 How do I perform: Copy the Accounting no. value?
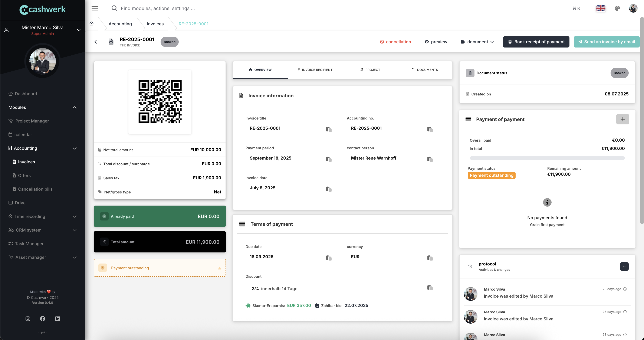430,129
